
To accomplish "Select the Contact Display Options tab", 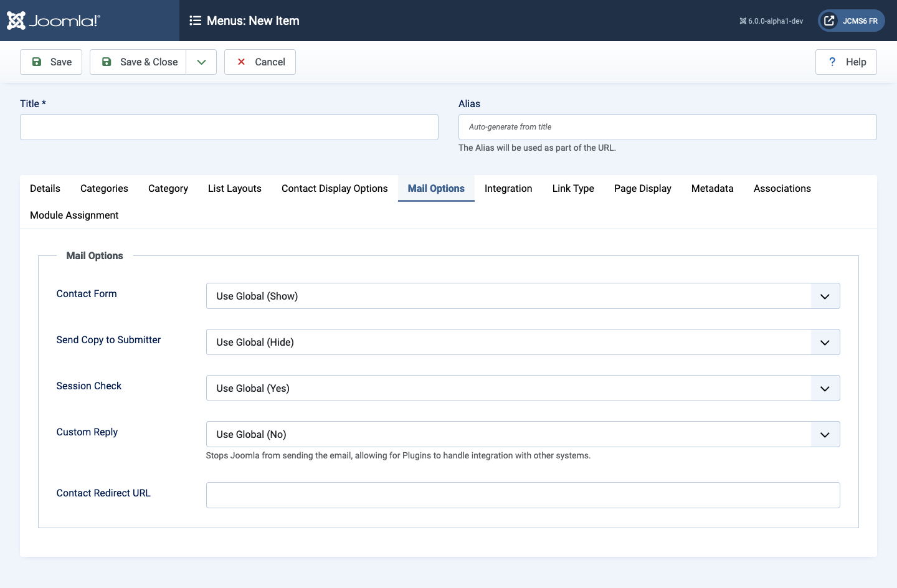I will tap(335, 188).
